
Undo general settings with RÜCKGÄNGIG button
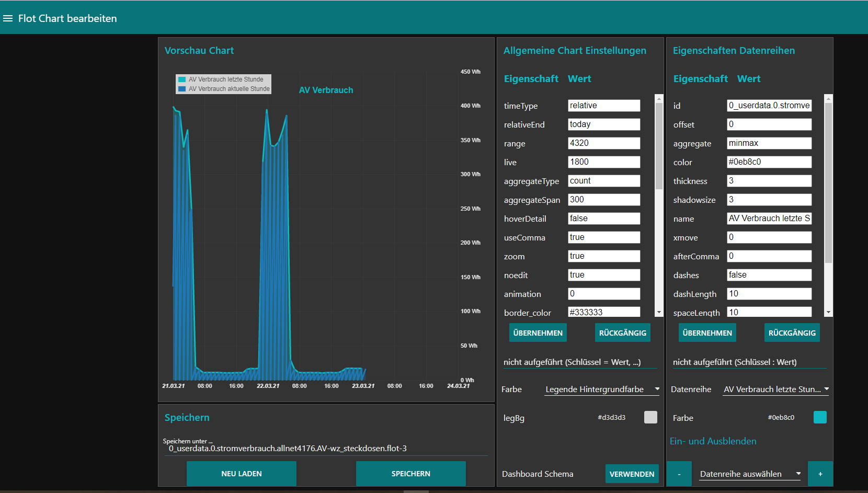pyautogui.click(x=623, y=333)
